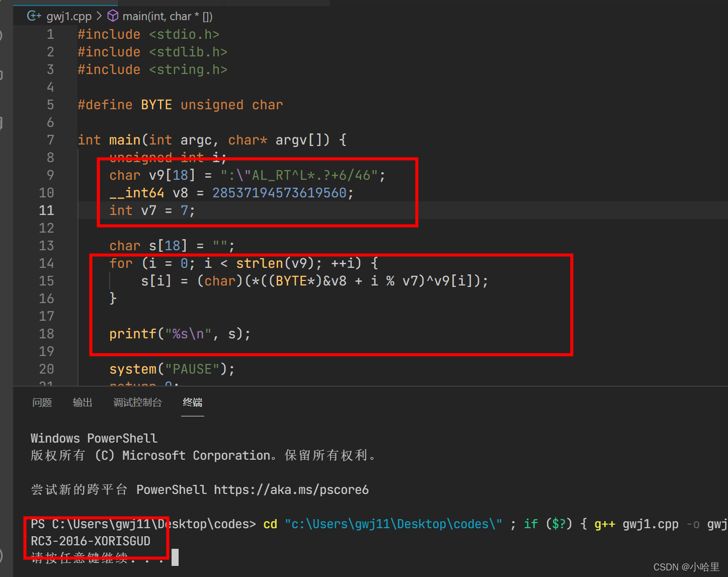The width and height of the screenshot is (728, 577).
Task: Click the 'printf("%s\n", s);' line
Action: [x=180, y=334]
